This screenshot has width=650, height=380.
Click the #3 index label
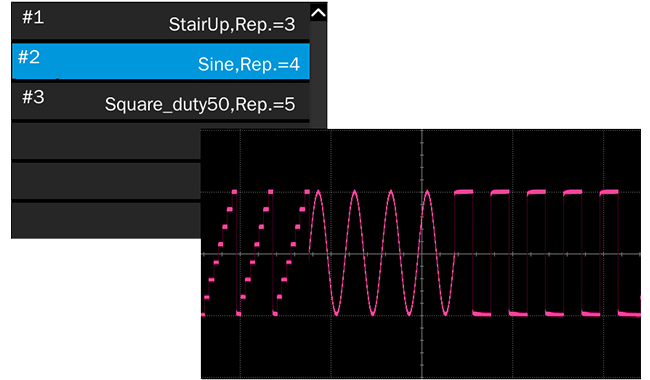[x=33, y=97]
